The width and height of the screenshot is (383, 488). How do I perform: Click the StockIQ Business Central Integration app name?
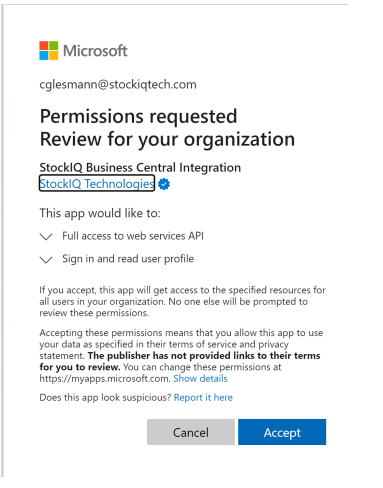(140, 167)
